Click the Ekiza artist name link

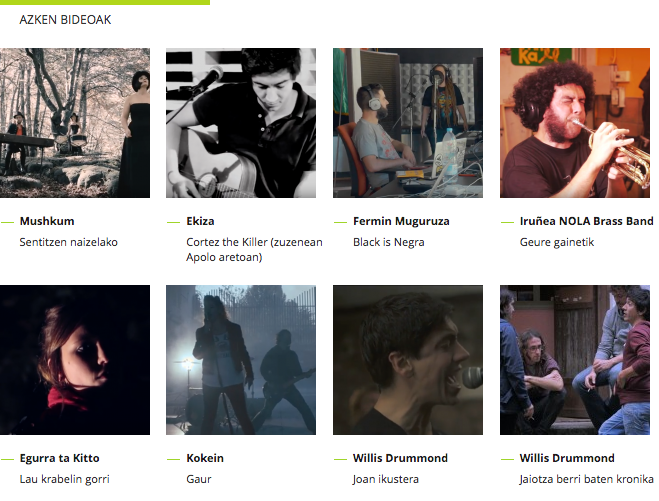(200, 221)
